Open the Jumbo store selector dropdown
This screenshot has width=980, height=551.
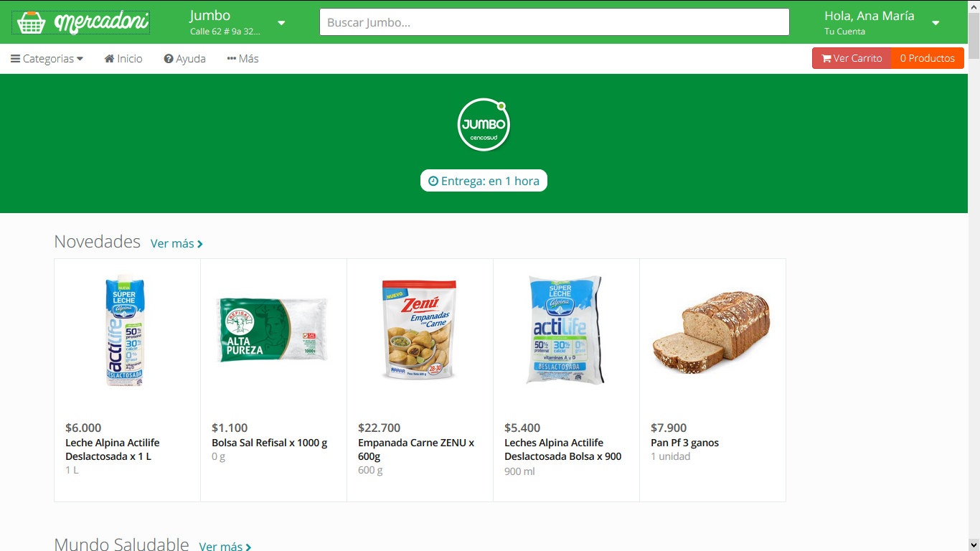281,23
